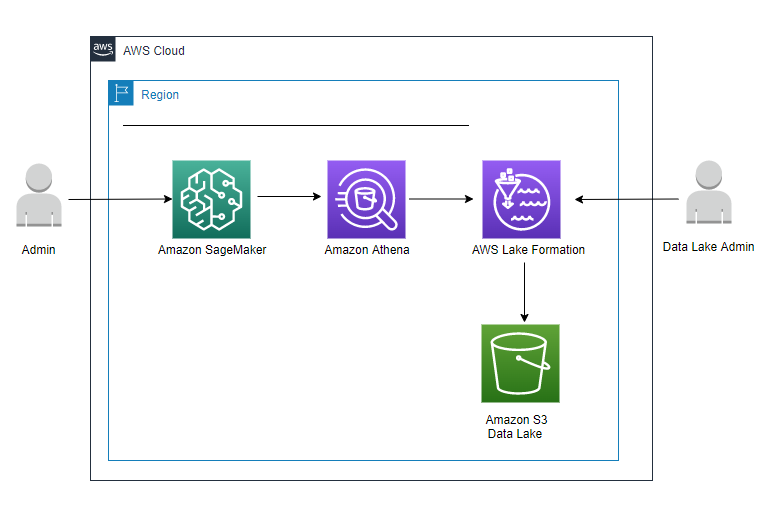Select the 'Data Lake Admin' label text
Image resolution: width=769 pixels, height=520 pixels.
(708, 247)
